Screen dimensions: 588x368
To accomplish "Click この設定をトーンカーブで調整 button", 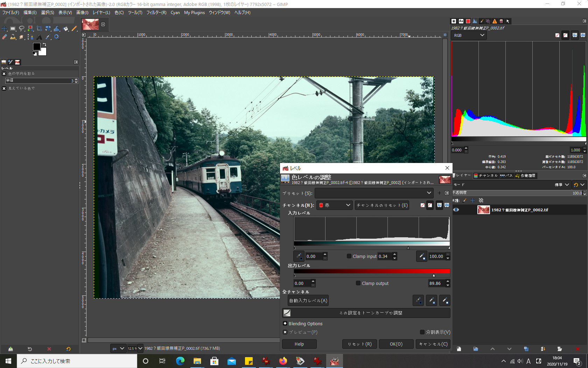I will coord(366,313).
